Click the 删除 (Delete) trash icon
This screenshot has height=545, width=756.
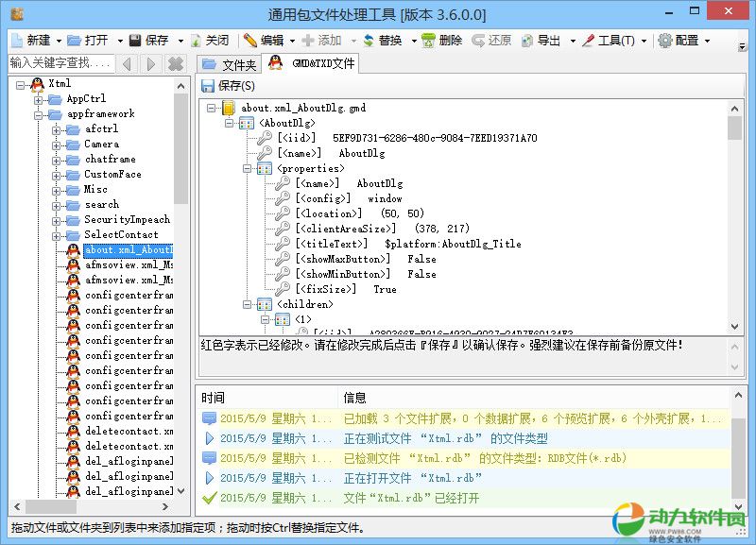click(x=428, y=41)
